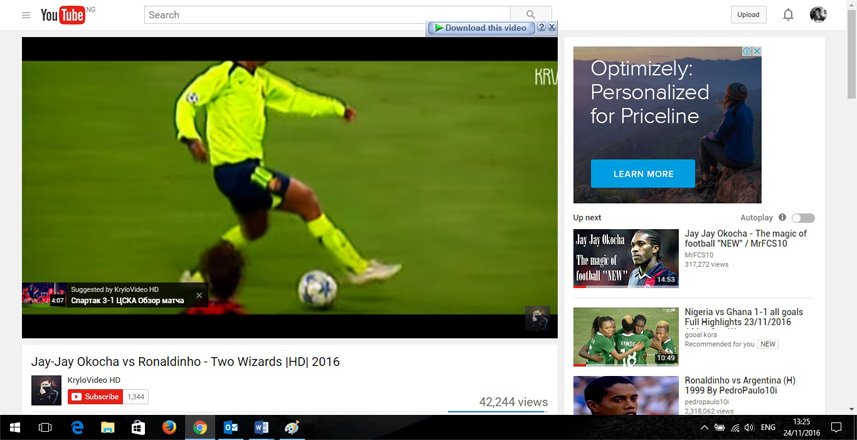Click in the YouTube search field
Image resolution: width=857 pixels, height=440 pixels.
click(x=327, y=15)
